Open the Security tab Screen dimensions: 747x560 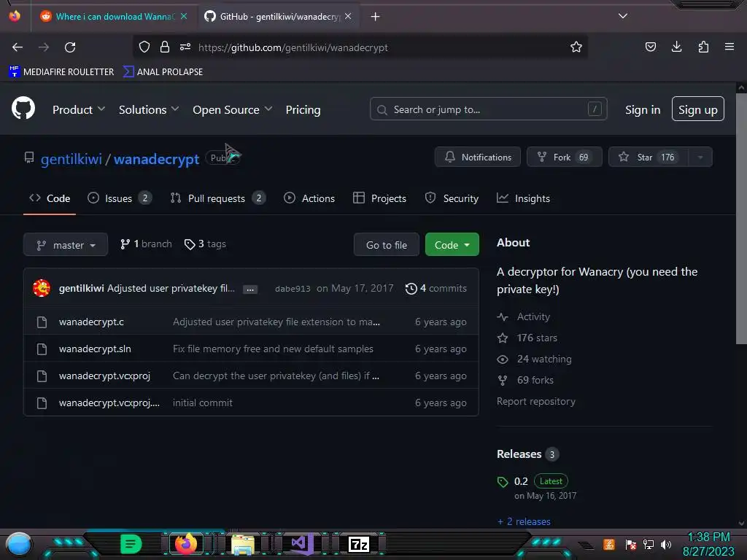[452, 198]
